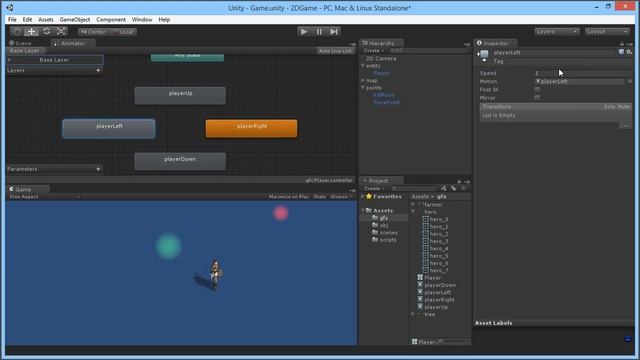The height and width of the screenshot is (360, 640).
Task: Click Project search by label icon
Action: click(x=453, y=188)
